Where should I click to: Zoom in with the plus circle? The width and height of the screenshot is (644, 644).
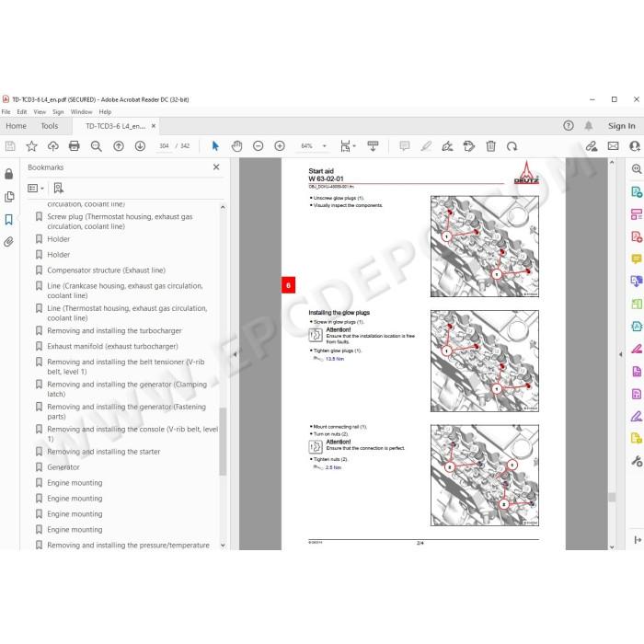coord(280,146)
